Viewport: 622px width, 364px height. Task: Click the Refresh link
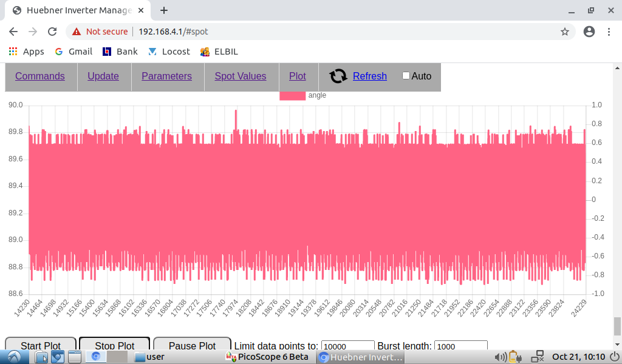[370, 76]
